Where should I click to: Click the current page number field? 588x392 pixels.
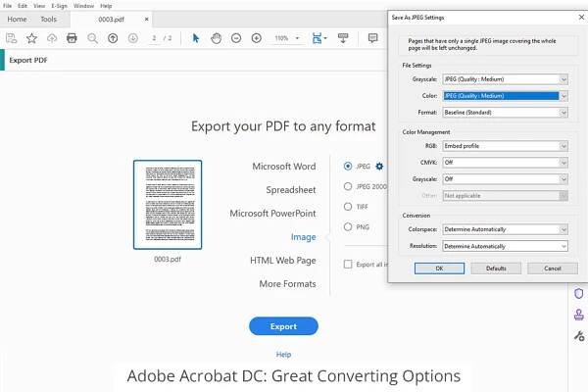click(x=154, y=38)
